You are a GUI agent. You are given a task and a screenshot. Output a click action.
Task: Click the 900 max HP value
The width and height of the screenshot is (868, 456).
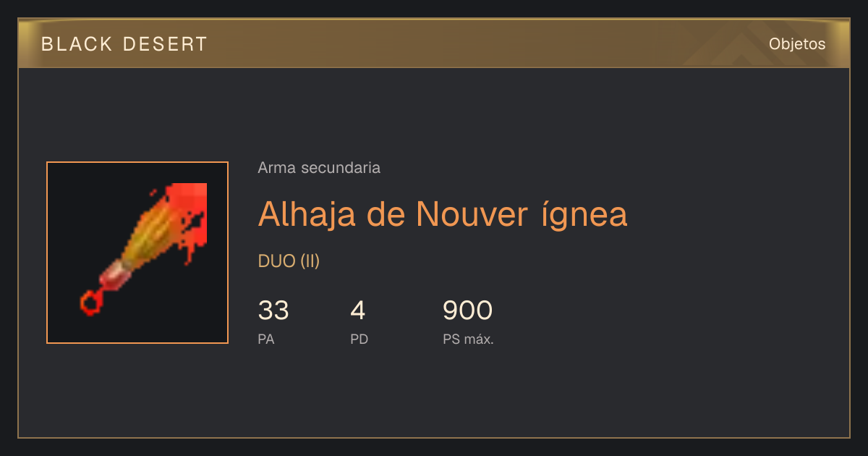click(x=467, y=311)
